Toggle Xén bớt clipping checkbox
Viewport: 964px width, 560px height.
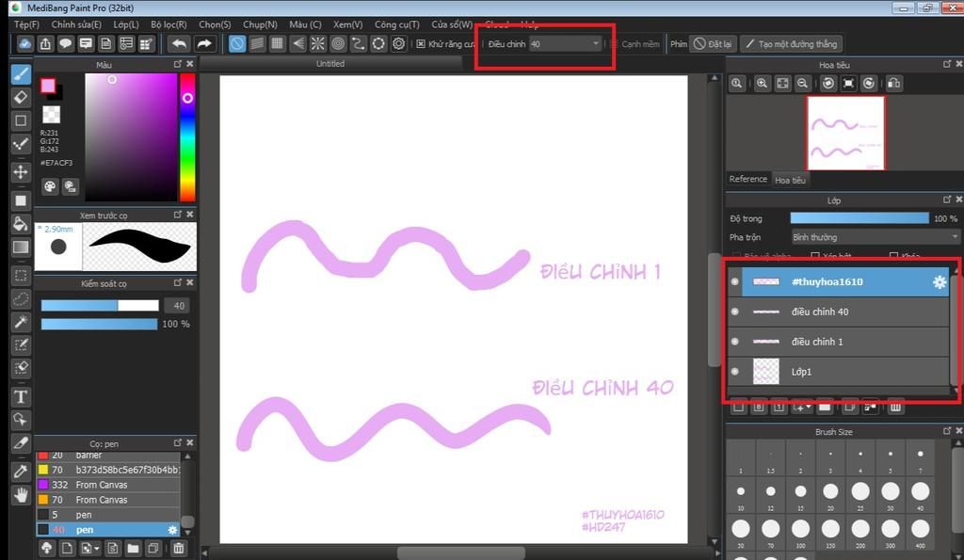click(814, 255)
